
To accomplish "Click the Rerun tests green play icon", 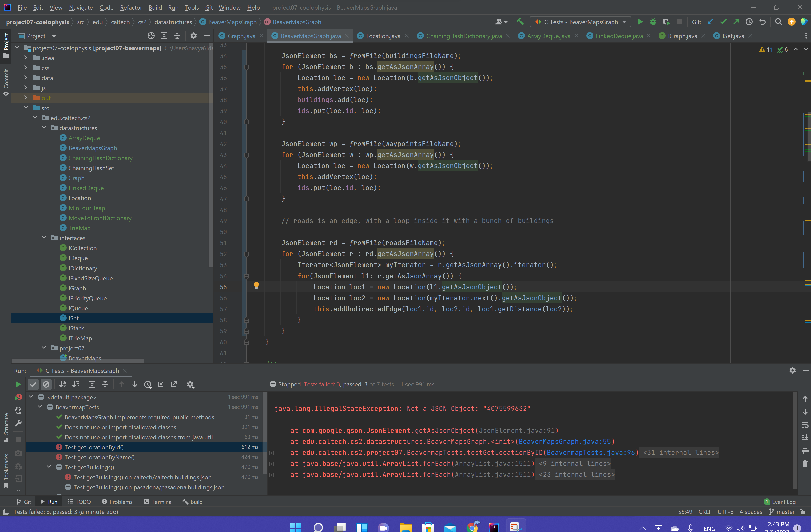I will [18, 385].
